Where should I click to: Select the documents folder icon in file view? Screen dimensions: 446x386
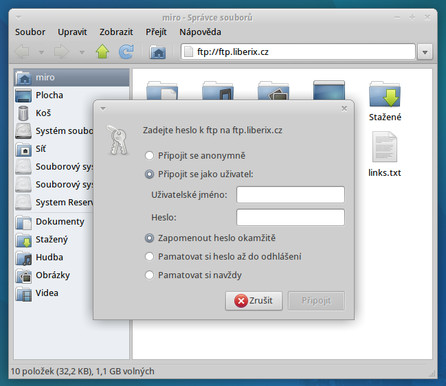[162, 90]
